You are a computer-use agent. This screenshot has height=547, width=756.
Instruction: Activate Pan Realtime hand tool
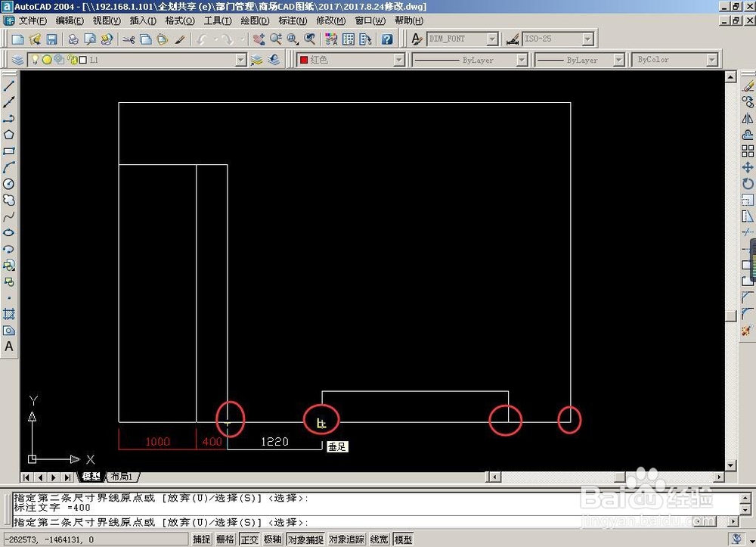(259, 39)
